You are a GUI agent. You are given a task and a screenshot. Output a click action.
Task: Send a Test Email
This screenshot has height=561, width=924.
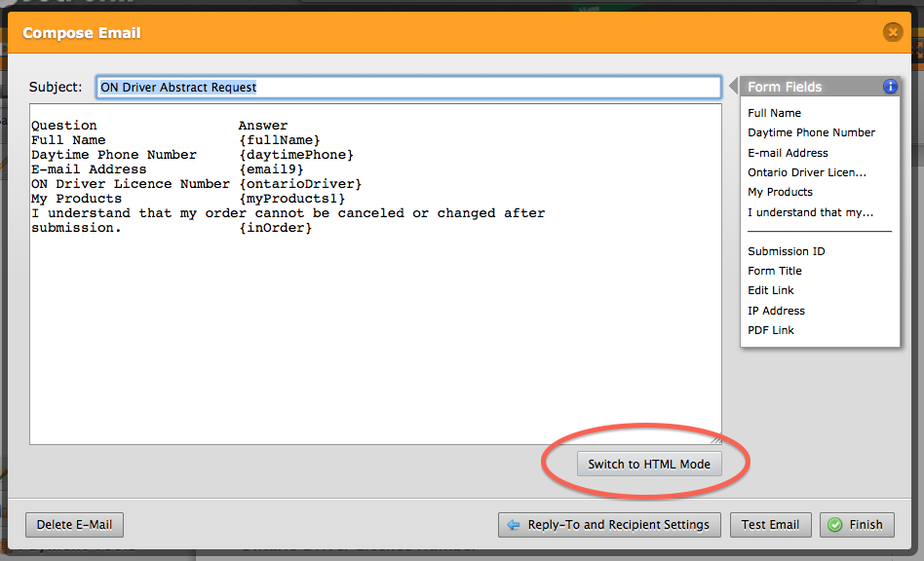[770, 525]
